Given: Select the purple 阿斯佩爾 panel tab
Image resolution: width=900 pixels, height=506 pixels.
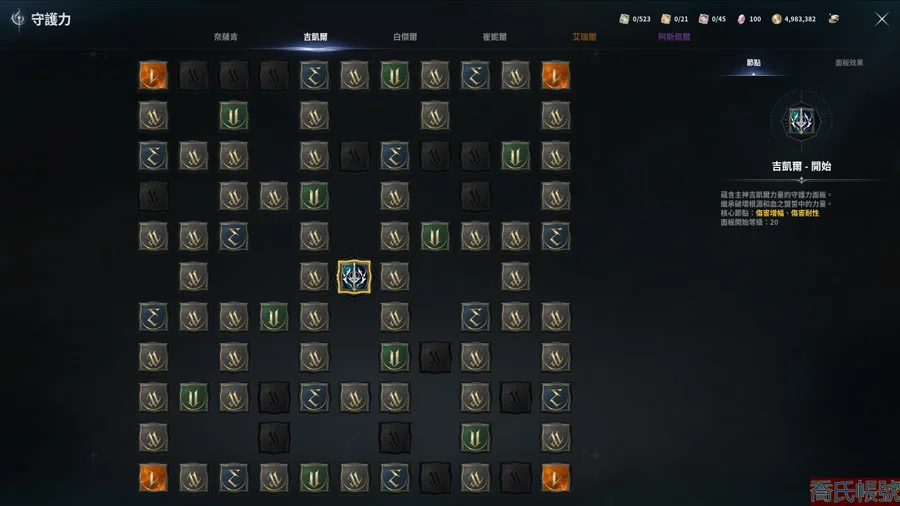Looking at the screenshot, I should (x=674, y=37).
